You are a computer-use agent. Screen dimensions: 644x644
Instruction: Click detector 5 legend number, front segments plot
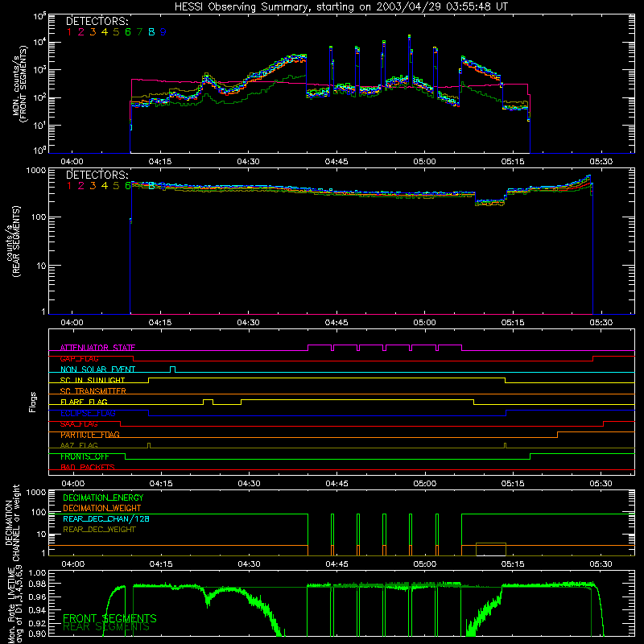pos(116,32)
